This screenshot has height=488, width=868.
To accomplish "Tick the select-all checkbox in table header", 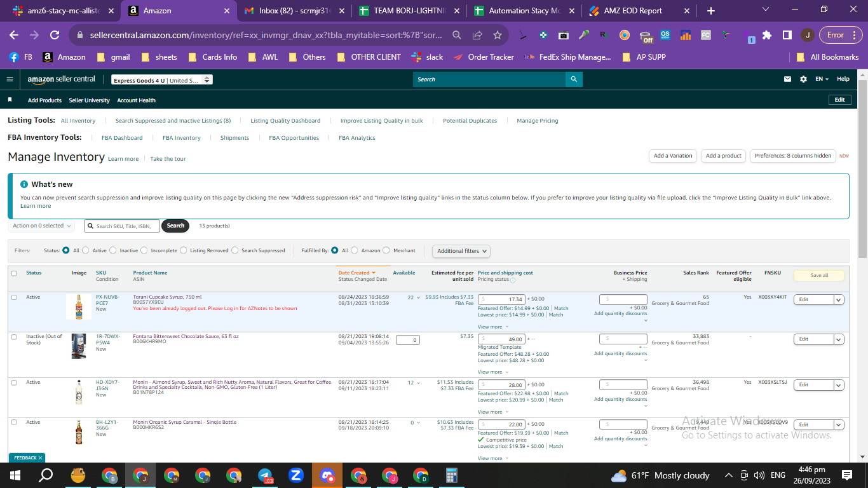I will click(x=14, y=273).
